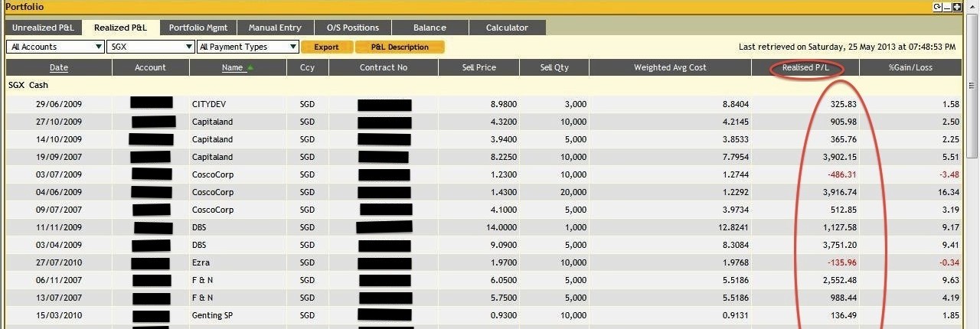The width and height of the screenshot is (980, 329).
Task: Switch to the Unrealized P&L tab
Action: (43, 28)
